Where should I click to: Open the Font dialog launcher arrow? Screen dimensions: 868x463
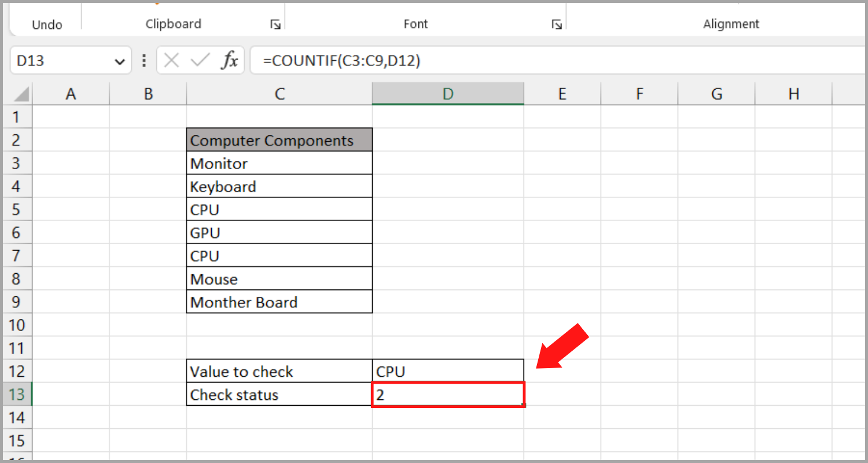pos(556,24)
